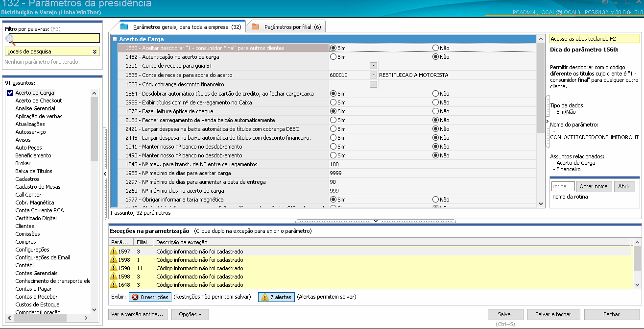Select Não for 1564 Desdobrar automático títulos
This screenshot has width=644, height=329.
tap(435, 94)
